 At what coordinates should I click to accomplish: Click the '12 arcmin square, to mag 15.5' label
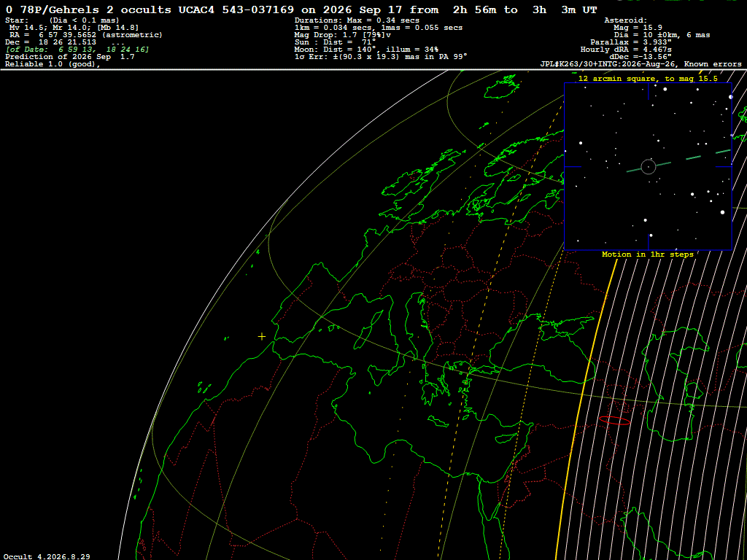(648, 79)
